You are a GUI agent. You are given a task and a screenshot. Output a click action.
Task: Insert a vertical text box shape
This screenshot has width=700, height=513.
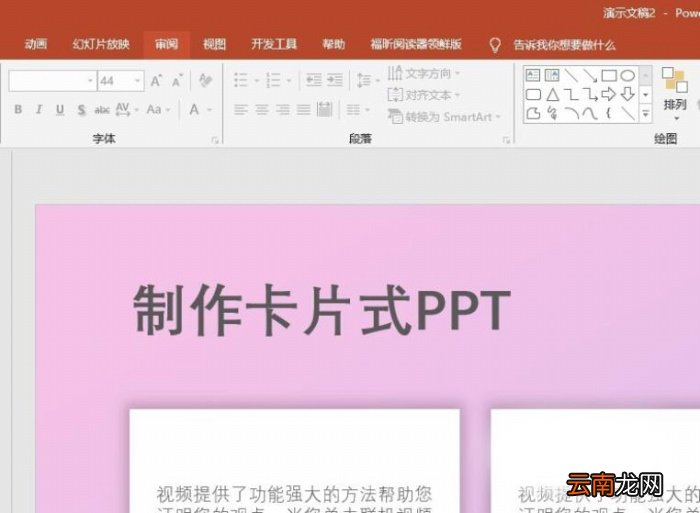pyautogui.click(x=552, y=75)
